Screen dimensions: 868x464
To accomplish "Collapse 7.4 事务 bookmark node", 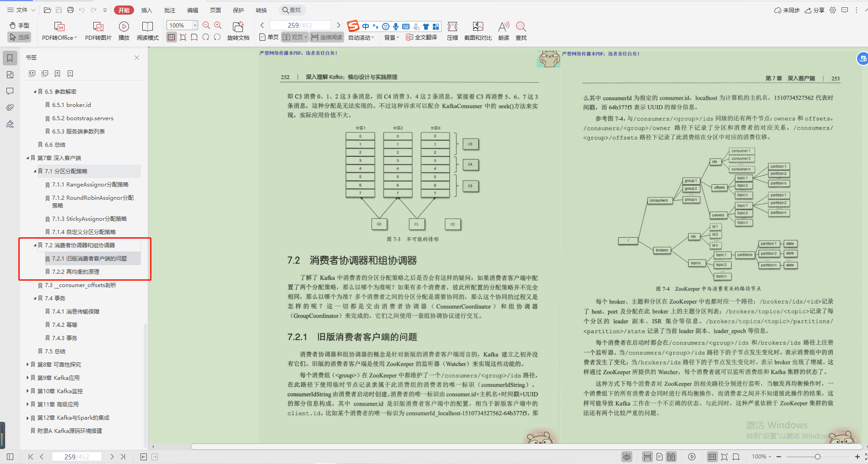I will (x=35, y=299).
